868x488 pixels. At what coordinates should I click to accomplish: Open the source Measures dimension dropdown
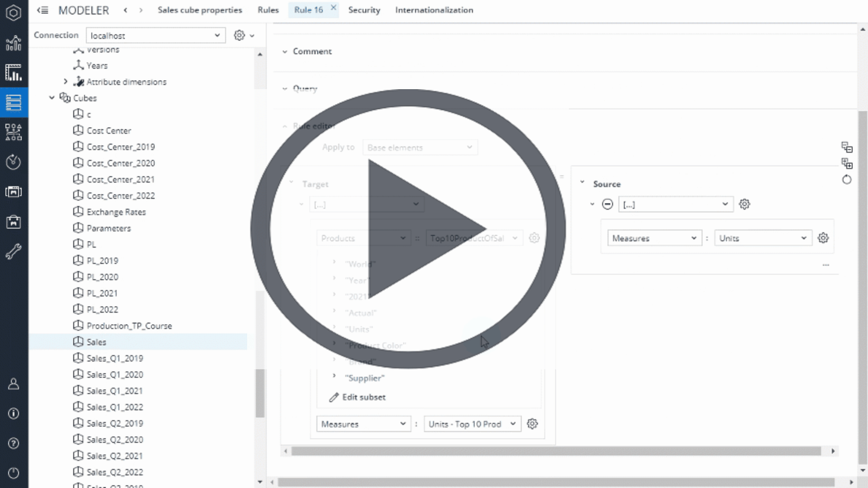point(655,238)
